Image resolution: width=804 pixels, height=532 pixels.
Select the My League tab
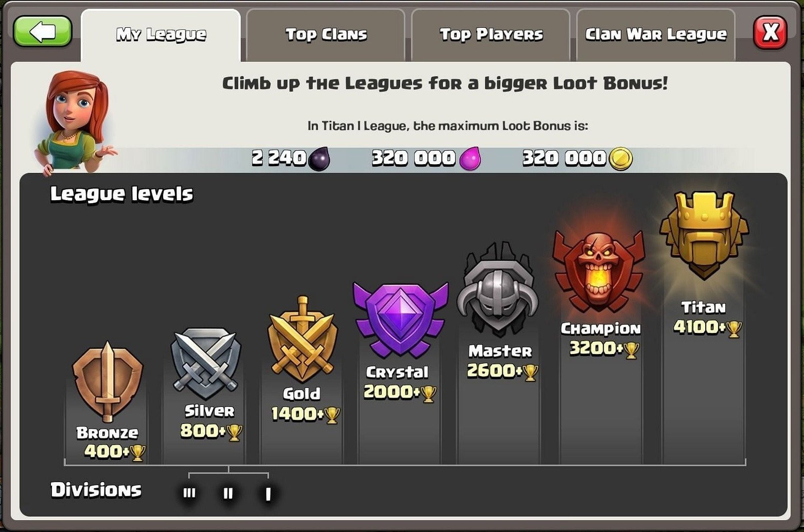point(161,35)
